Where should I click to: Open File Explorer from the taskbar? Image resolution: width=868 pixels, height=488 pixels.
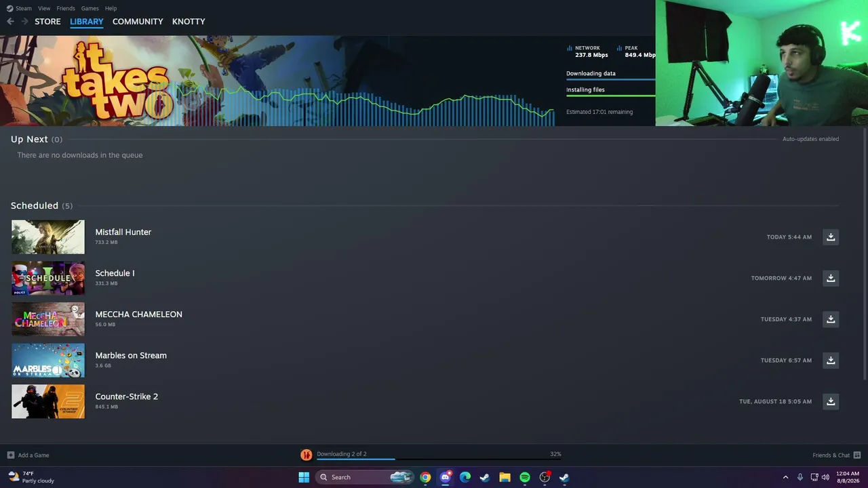[505, 477]
